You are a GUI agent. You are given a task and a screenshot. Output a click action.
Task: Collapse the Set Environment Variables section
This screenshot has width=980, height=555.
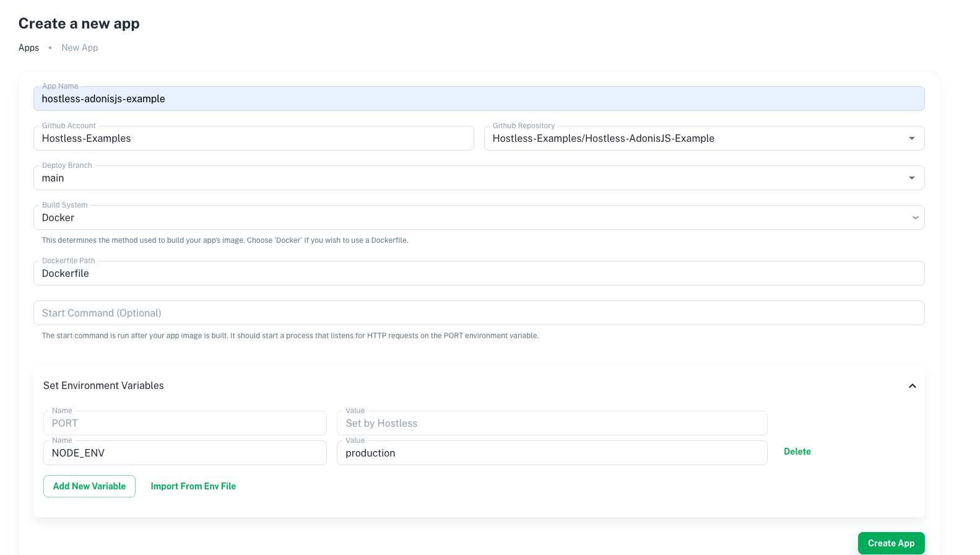pyautogui.click(x=912, y=386)
